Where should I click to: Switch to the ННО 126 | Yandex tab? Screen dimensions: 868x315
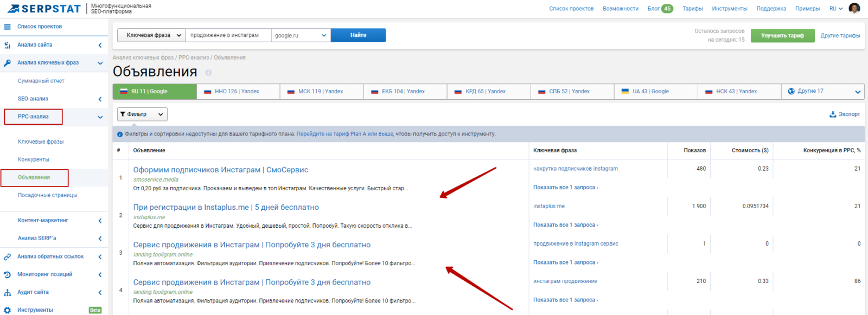point(238,92)
